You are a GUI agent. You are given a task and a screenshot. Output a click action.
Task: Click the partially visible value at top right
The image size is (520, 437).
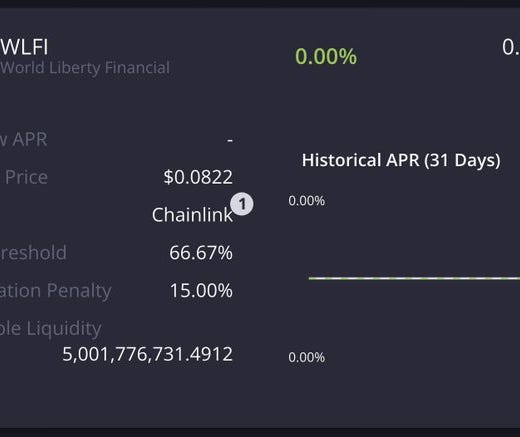click(x=511, y=47)
